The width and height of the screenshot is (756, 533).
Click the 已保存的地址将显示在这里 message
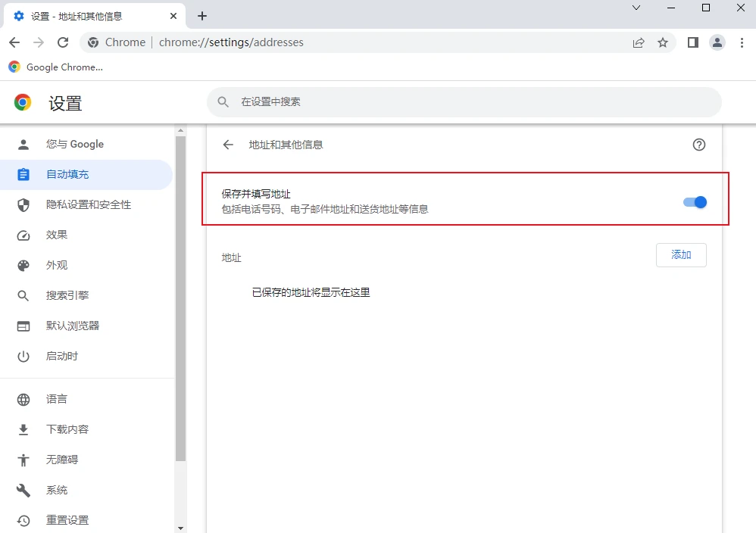point(311,292)
